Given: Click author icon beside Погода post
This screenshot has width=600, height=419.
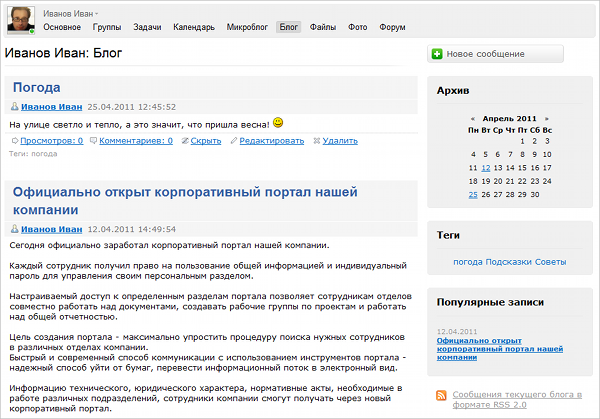Looking at the screenshot, I should tap(14, 106).
